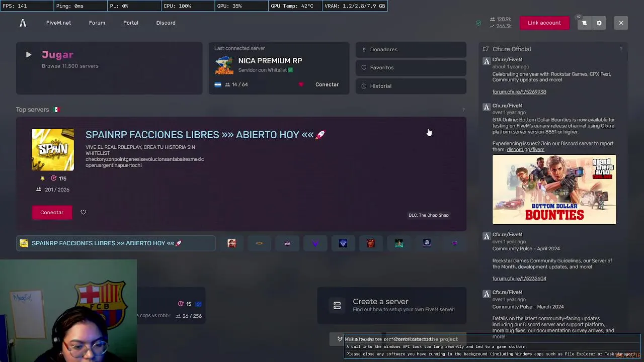The width and height of the screenshot is (644, 362).
Task: Click Bottom Dollar Bounties image
Action: pos(554,190)
